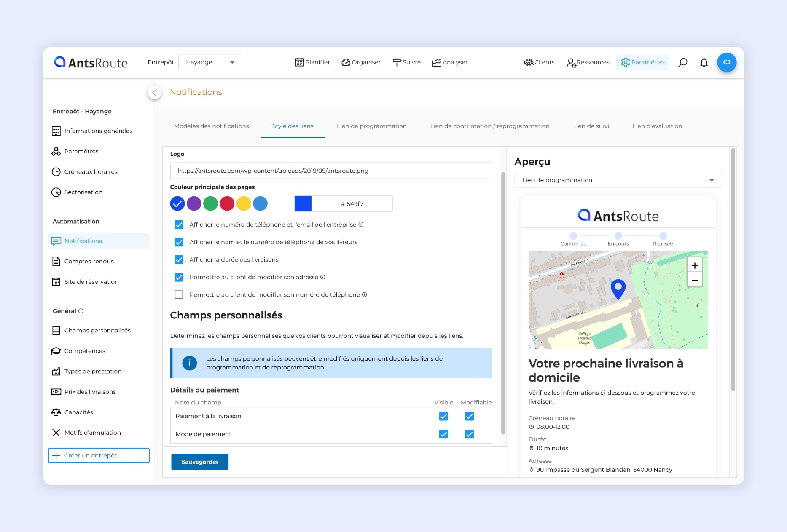Toggle Modifiable checkbox for Mode de paiement
This screenshot has height=532, width=787.
(469, 434)
